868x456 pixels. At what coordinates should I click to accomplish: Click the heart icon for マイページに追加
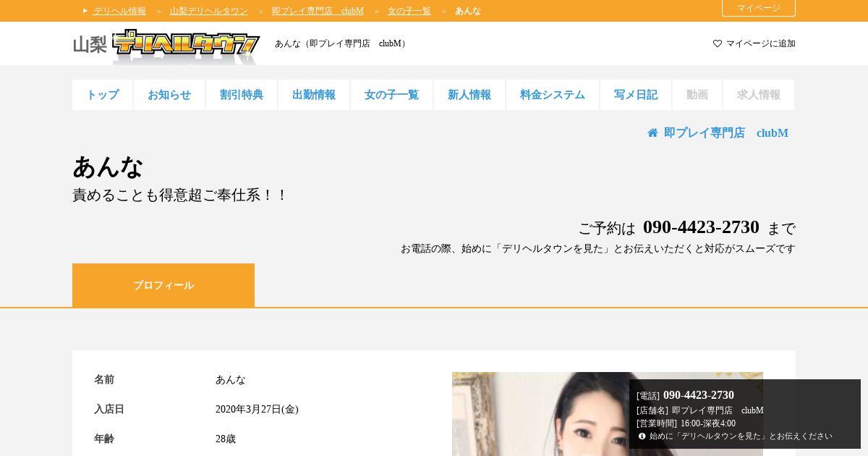tap(718, 43)
